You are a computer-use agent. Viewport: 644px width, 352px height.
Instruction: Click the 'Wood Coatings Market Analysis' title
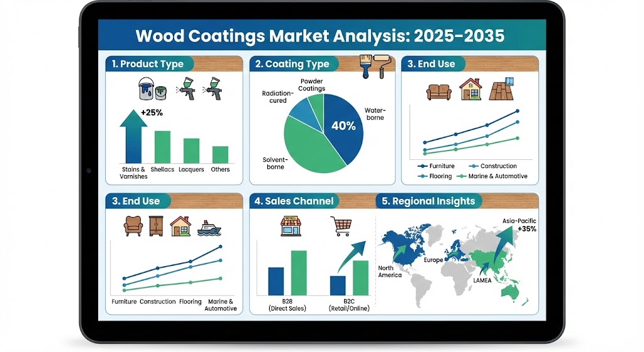[x=319, y=35]
